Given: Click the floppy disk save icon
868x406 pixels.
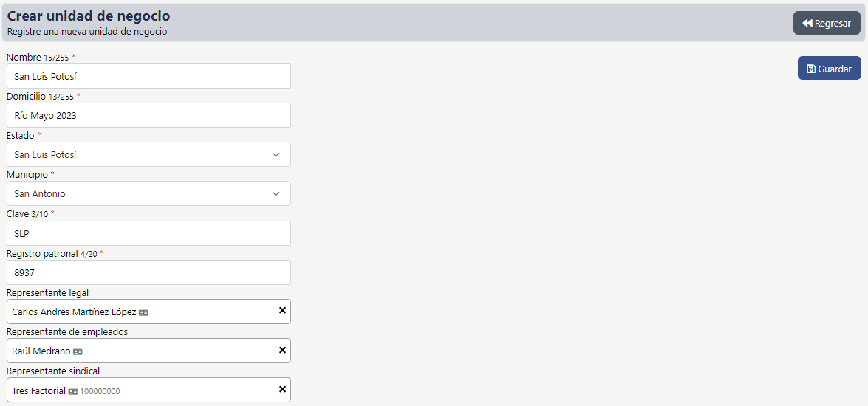Looking at the screenshot, I should point(810,69).
